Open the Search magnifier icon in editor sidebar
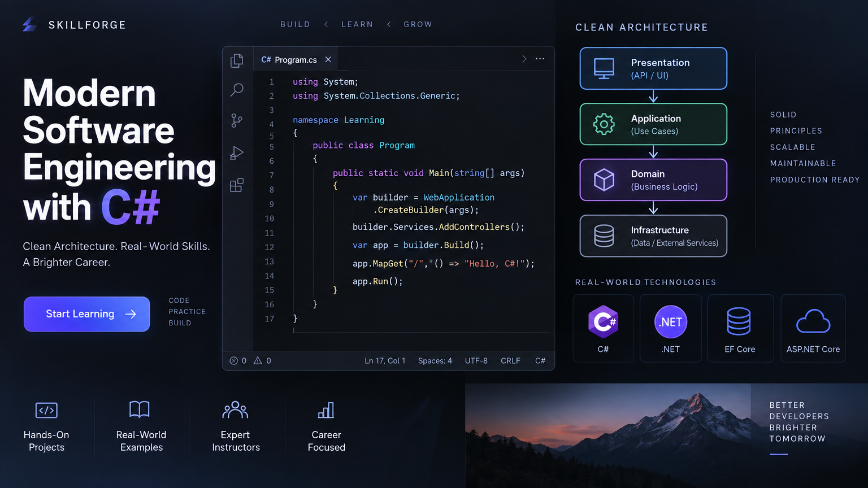 tap(237, 90)
